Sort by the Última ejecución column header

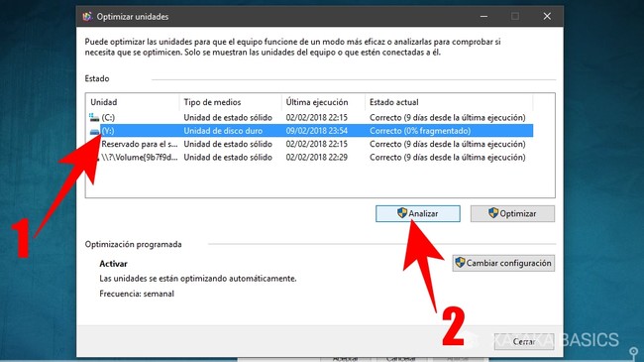tap(323, 102)
